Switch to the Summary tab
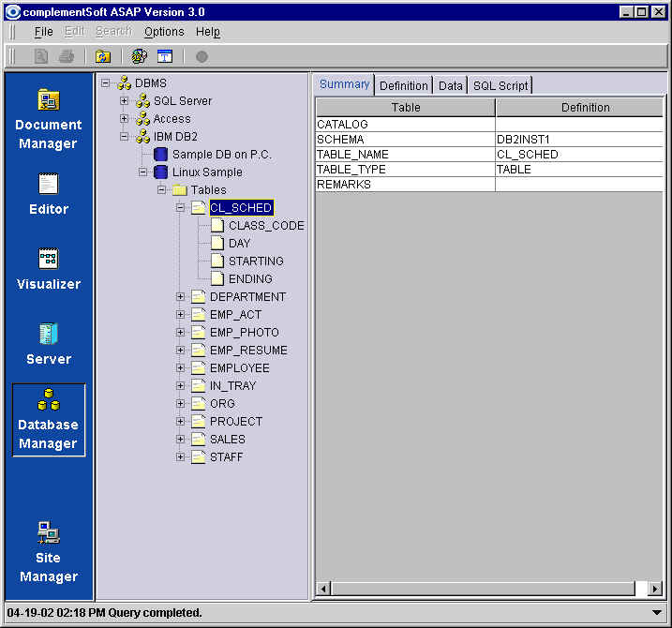This screenshot has height=628, width=672. (x=345, y=84)
